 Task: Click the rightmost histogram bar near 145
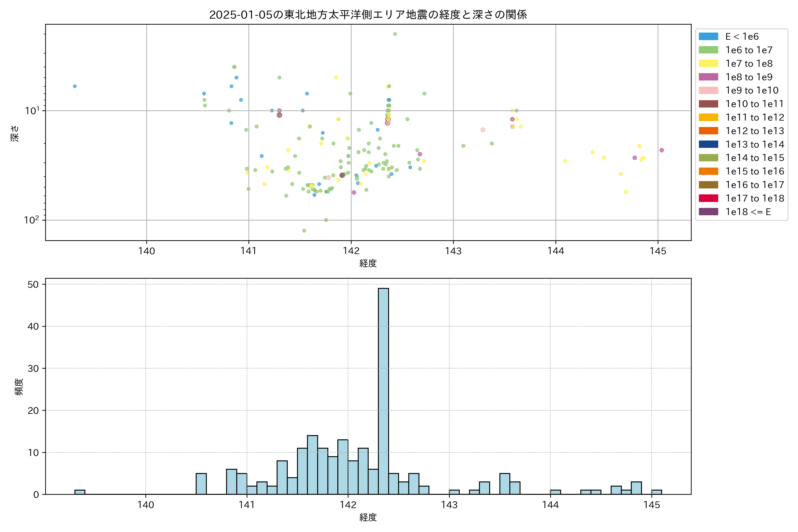pos(656,492)
